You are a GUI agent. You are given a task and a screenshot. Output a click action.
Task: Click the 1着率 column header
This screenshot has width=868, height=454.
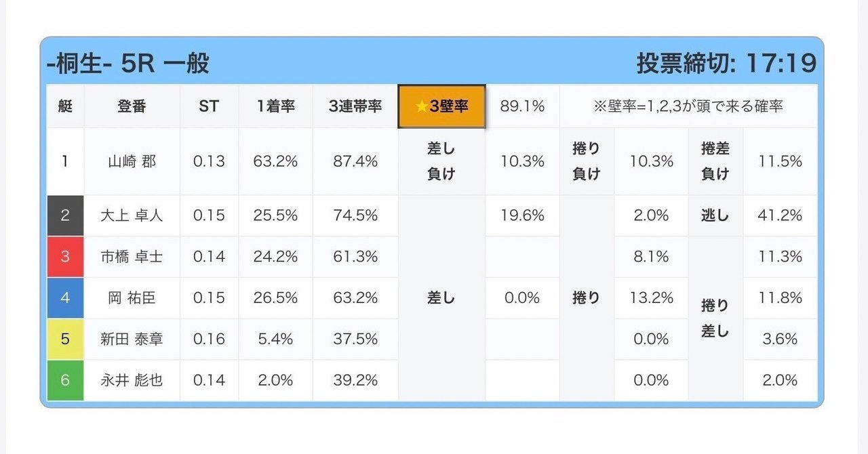click(x=275, y=106)
